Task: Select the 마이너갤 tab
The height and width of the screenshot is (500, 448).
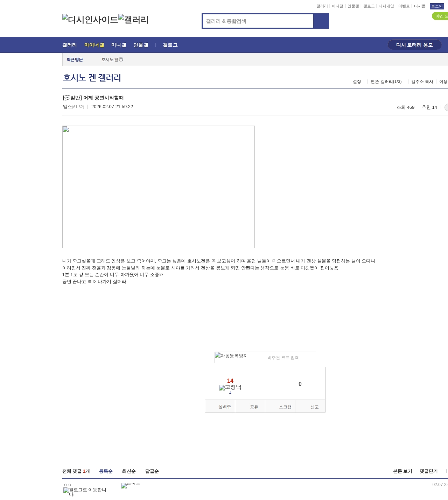Action: click(94, 45)
